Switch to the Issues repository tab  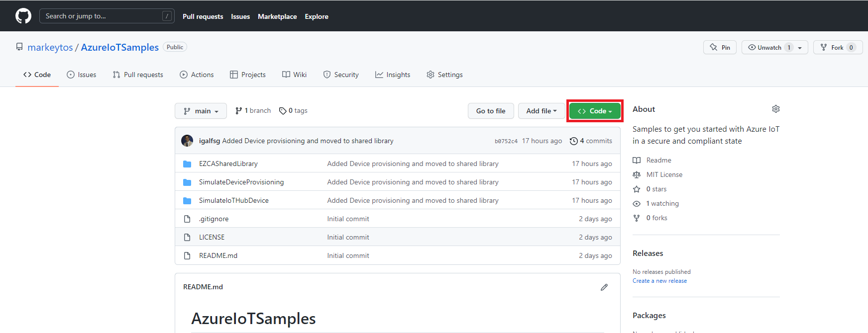pos(82,75)
